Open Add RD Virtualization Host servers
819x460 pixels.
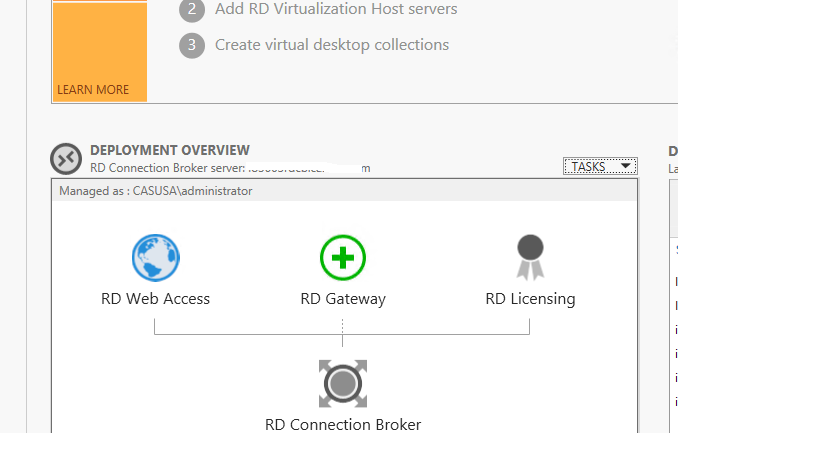point(336,10)
